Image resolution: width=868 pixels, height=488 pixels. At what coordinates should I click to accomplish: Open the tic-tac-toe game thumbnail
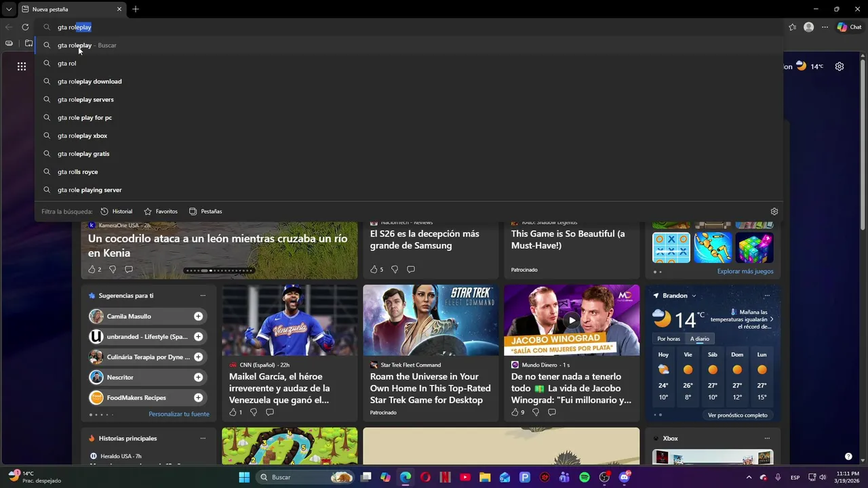(671, 247)
